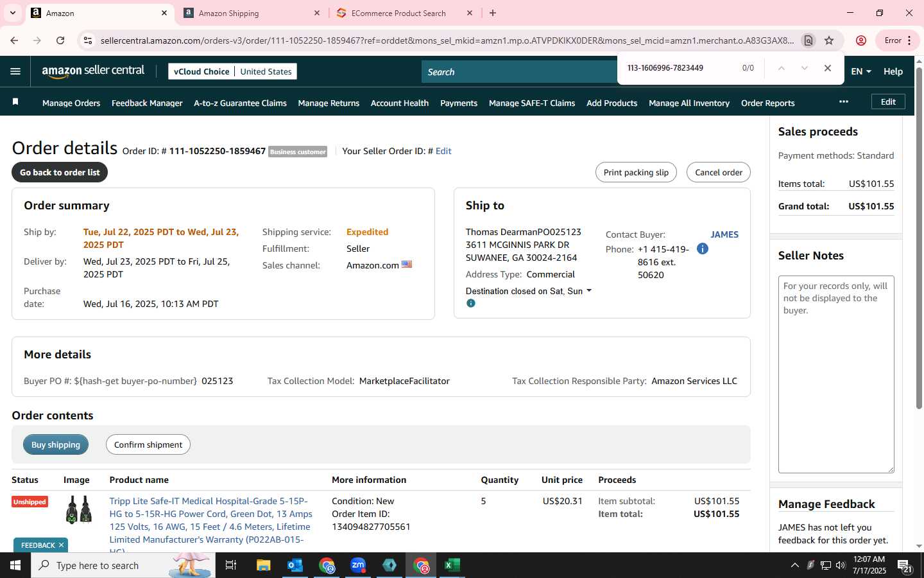Click Help in the header
This screenshot has height=578, width=924.
(x=893, y=71)
